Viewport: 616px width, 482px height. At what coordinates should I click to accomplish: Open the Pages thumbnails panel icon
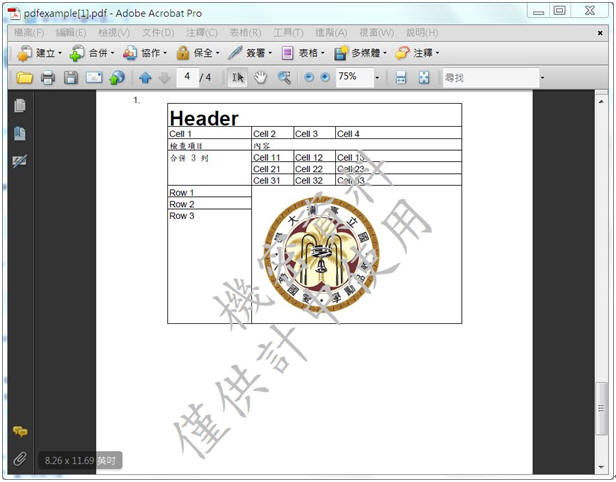click(x=20, y=105)
